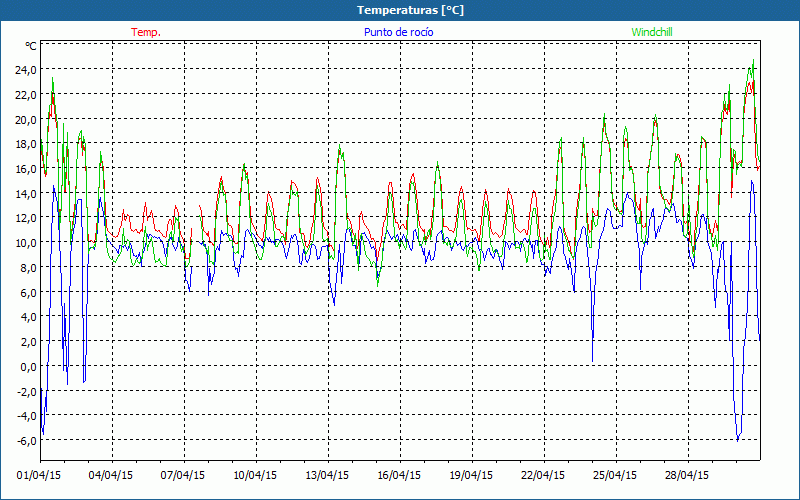This screenshot has height=500, width=800.
Task: Click the 16,0 y-axis value
Action: click(x=26, y=169)
